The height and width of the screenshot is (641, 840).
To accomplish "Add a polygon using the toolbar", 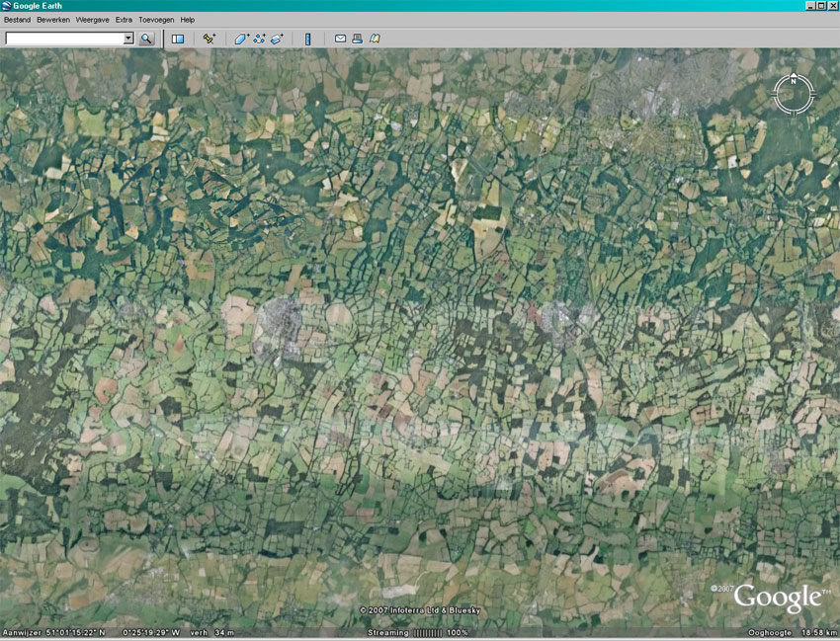I will tap(241, 39).
